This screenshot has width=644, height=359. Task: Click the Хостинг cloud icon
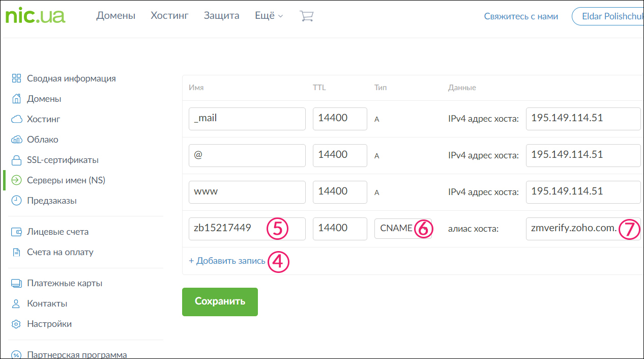(x=17, y=119)
